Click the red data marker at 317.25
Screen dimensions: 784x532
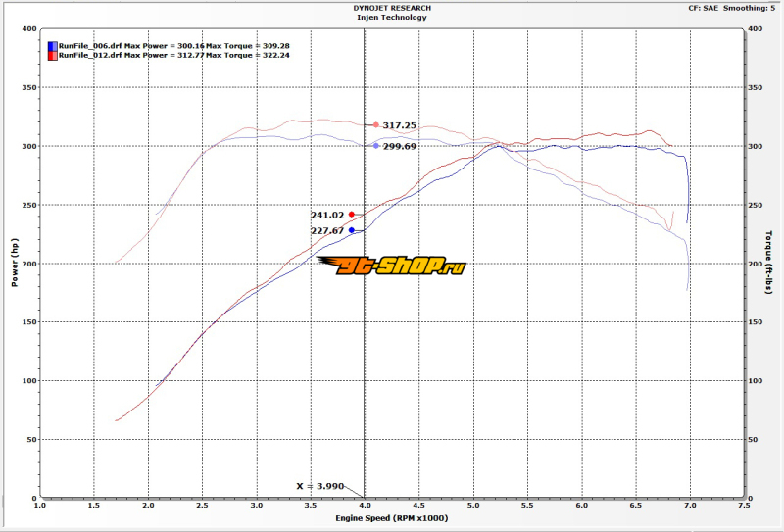point(375,125)
